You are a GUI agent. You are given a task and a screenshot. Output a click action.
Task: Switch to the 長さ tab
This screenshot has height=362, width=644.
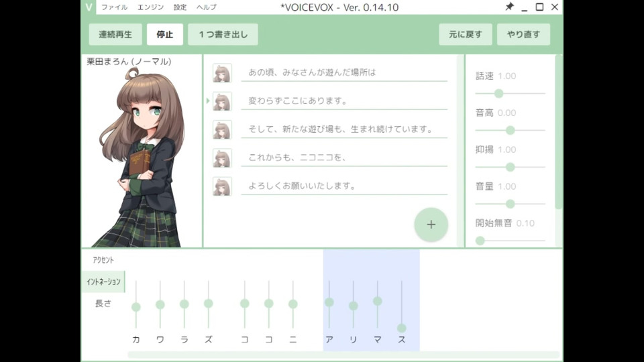pyautogui.click(x=103, y=303)
